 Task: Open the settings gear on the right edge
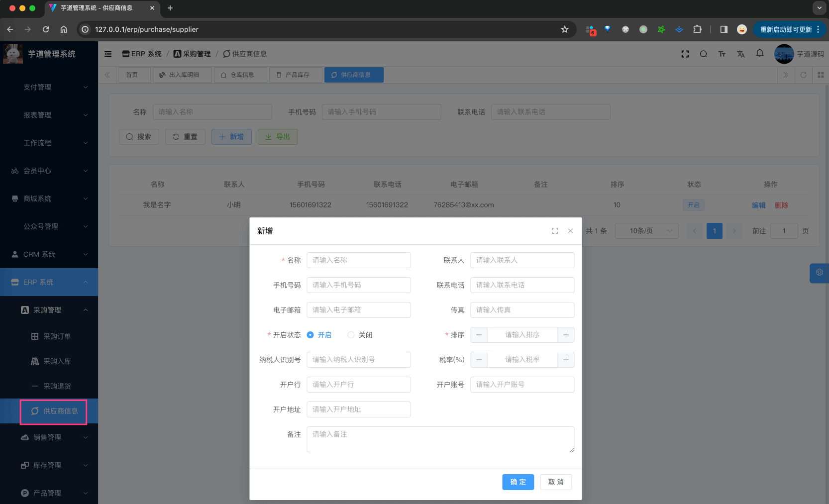click(x=820, y=273)
